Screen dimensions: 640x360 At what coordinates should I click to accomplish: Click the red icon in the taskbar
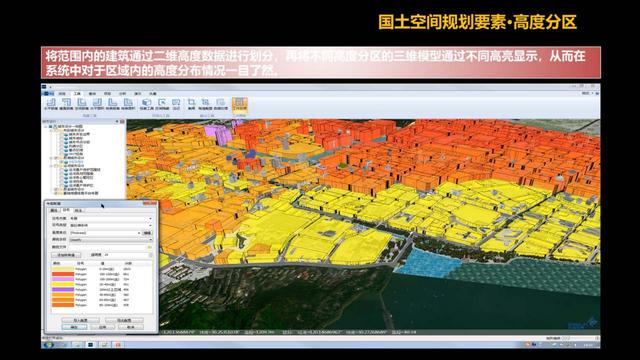(x=118, y=344)
